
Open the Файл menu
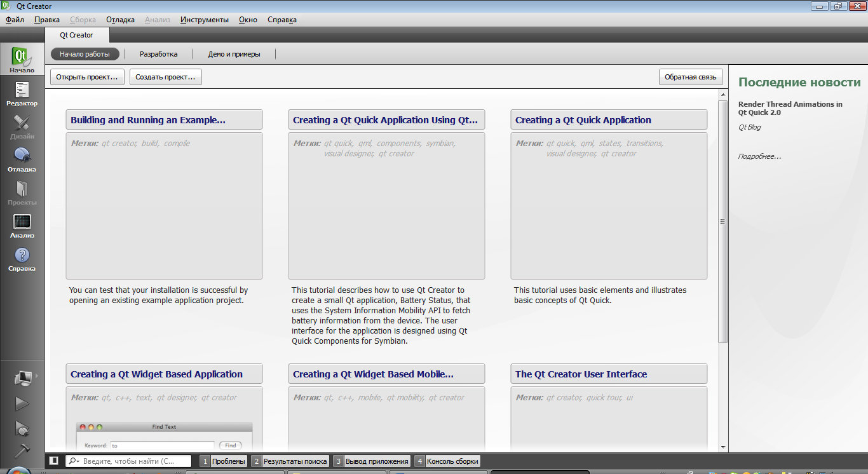[x=15, y=20]
